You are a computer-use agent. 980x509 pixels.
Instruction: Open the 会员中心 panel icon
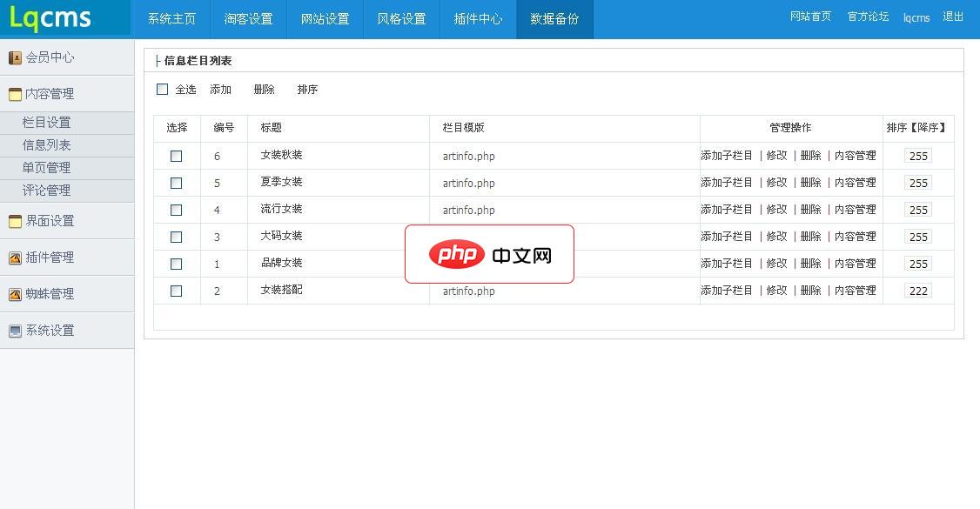(14, 57)
